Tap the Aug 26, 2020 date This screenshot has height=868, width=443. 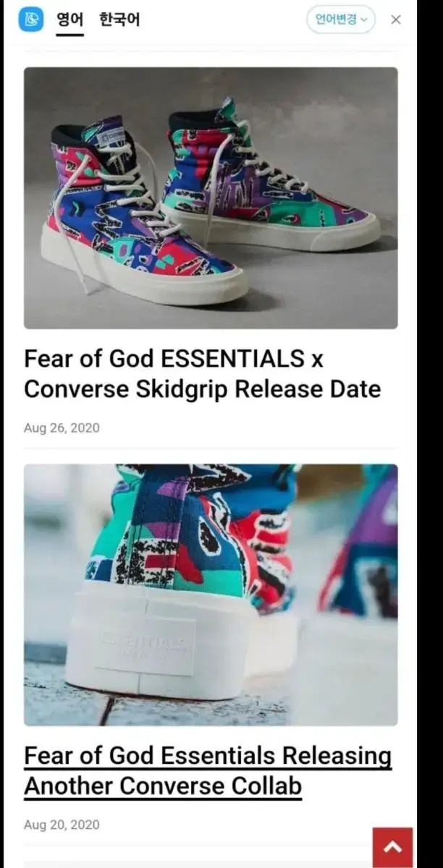pyautogui.click(x=62, y=427)
